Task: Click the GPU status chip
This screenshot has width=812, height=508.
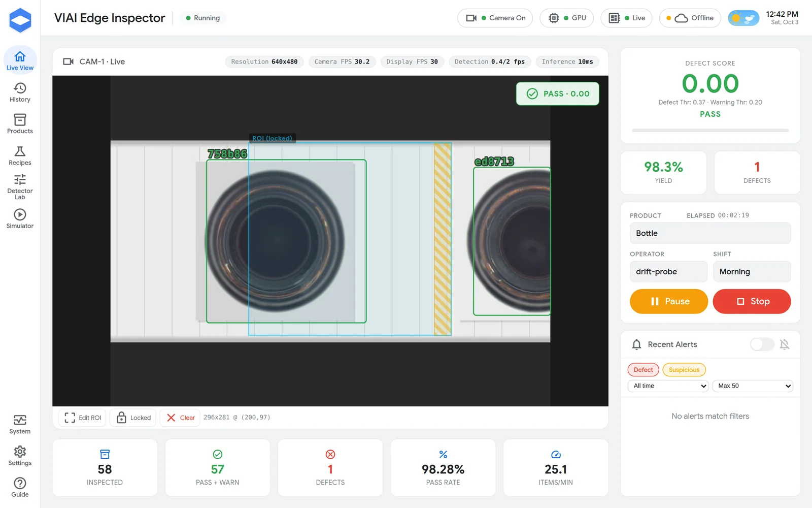Action: pyautogui.click(x=567, y=18)
